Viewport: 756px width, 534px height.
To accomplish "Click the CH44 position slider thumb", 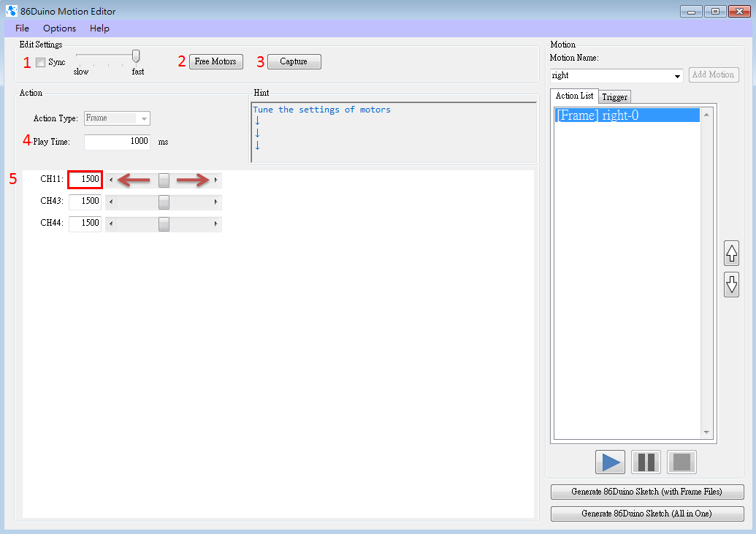I will pyautogui.click(x=164, y=224).
